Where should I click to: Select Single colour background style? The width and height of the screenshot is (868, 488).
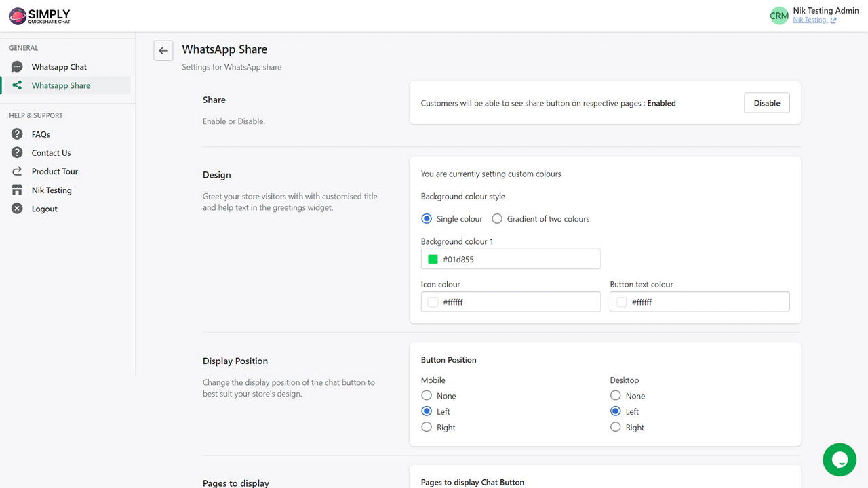pos(427,218)
